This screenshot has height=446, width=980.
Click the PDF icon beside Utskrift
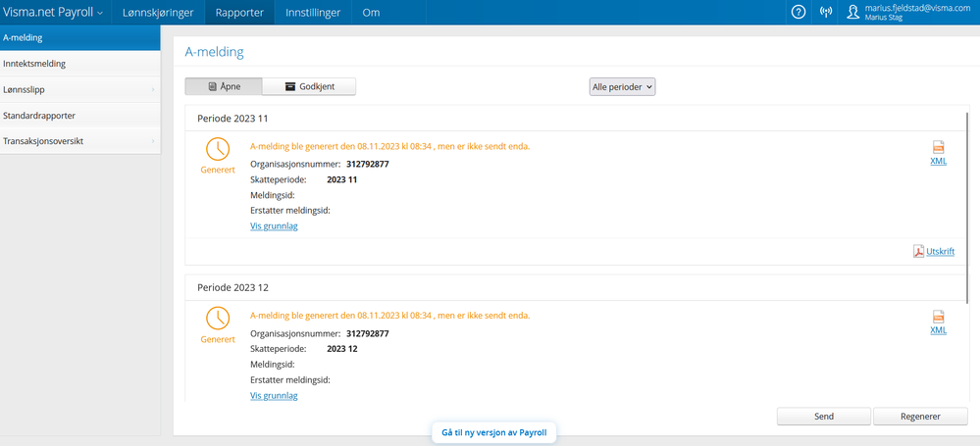point(919,252)
